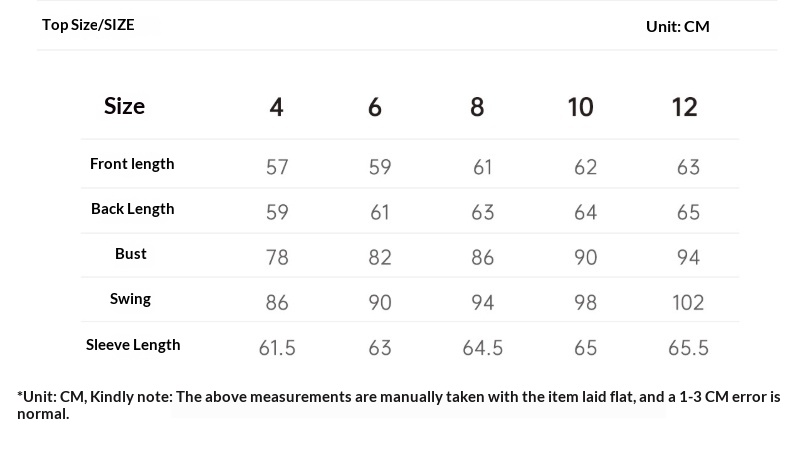Click the Swing value 102
The height and width of the screenshot is (453, 798).
[x=688, y=302]
